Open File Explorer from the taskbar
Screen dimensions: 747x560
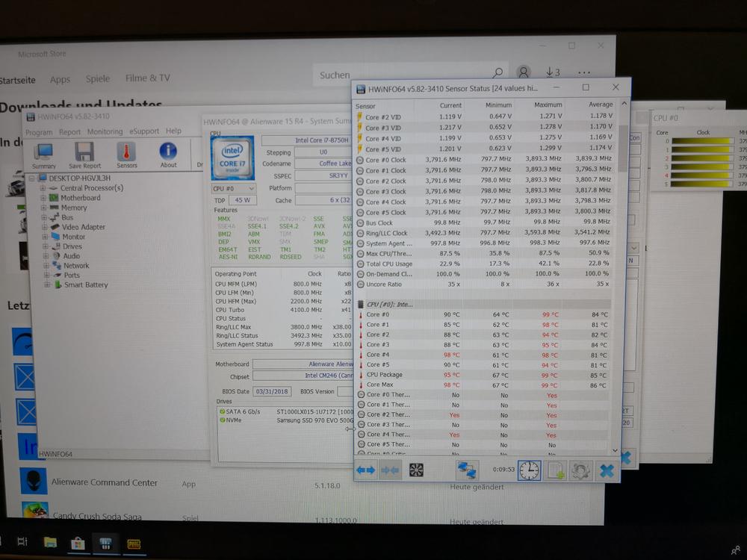pyautogui.click(x=50, y=541)
